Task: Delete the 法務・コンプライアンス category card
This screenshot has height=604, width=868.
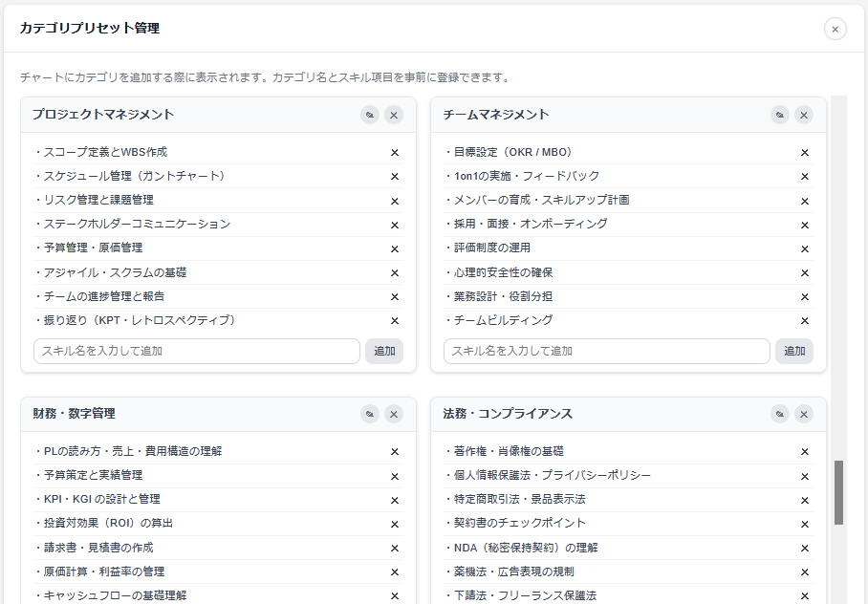Action: tap(804, 414)
